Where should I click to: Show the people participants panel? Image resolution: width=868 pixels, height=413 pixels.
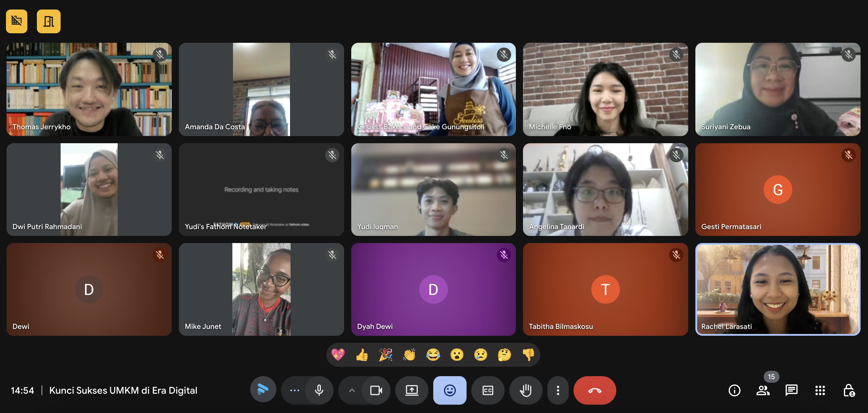pyautogui.click(x=763, y=390)
